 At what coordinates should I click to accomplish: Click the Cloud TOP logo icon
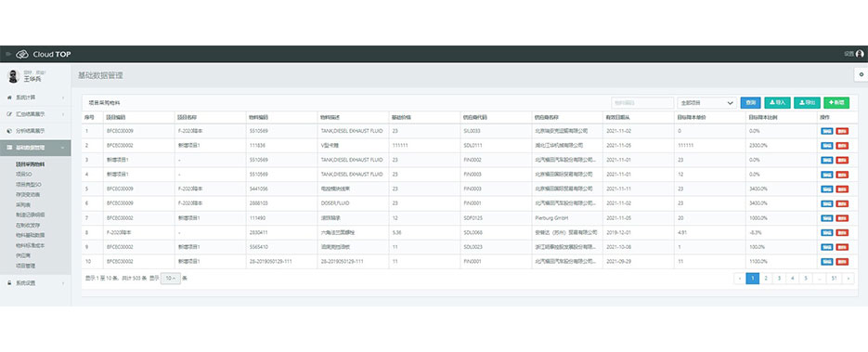point(22,54)
